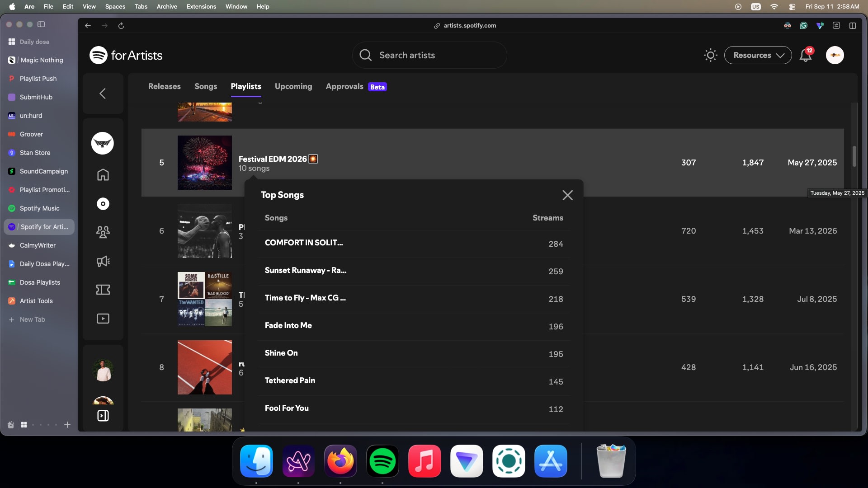Switch to the Upcoming tab
Image resolution: width=868 pixels, height=488 pixels.
[293, 86]
